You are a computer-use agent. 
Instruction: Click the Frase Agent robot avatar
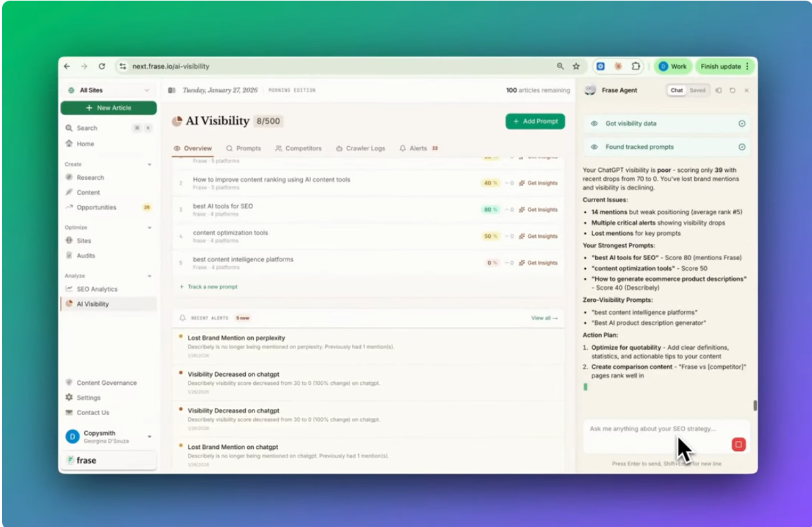(590, 90)
